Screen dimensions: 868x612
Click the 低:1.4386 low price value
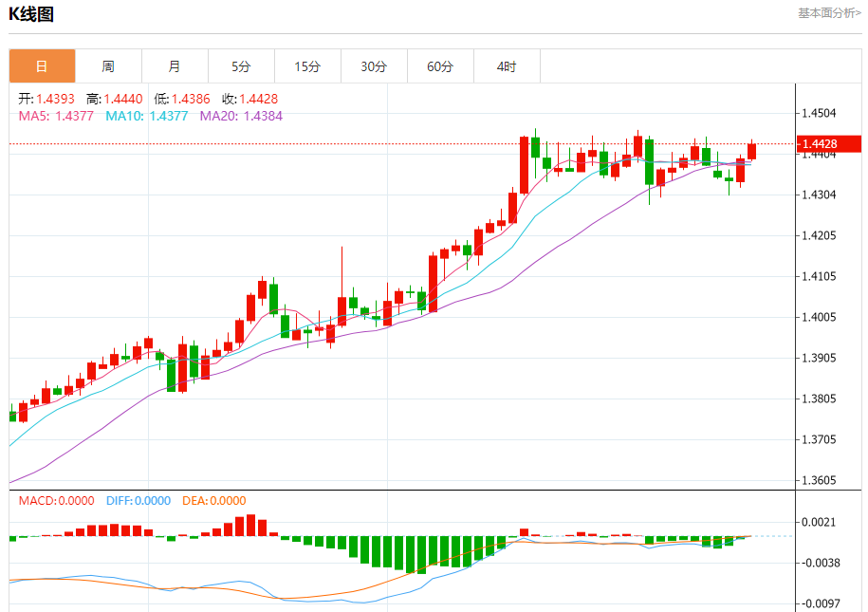click(182, 99)
